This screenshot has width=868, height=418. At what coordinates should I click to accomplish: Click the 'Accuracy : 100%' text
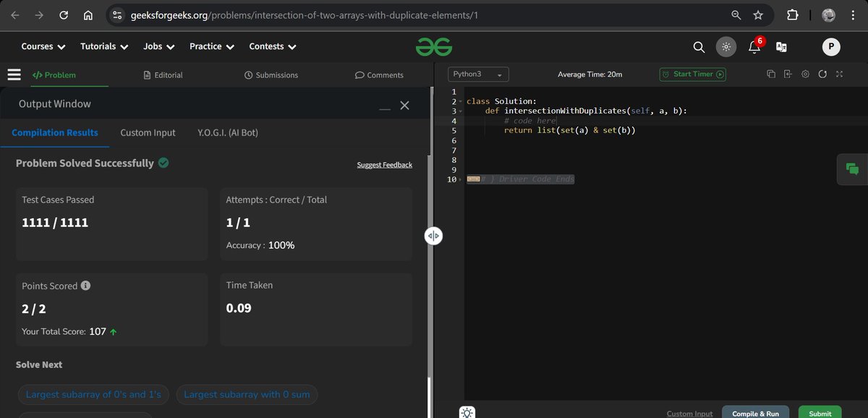pyautogui.click(x=260, y=245)
